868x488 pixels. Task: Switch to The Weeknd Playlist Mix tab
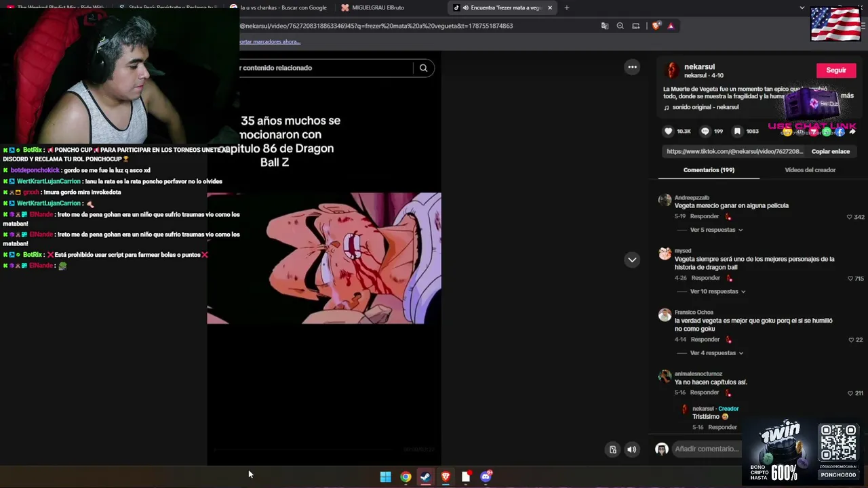56,7
